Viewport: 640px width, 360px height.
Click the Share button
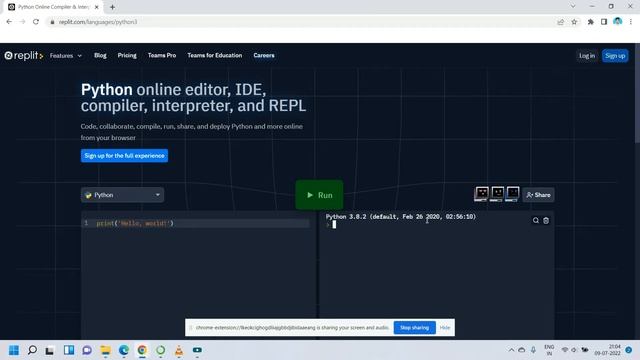click(x=538, y=195)
